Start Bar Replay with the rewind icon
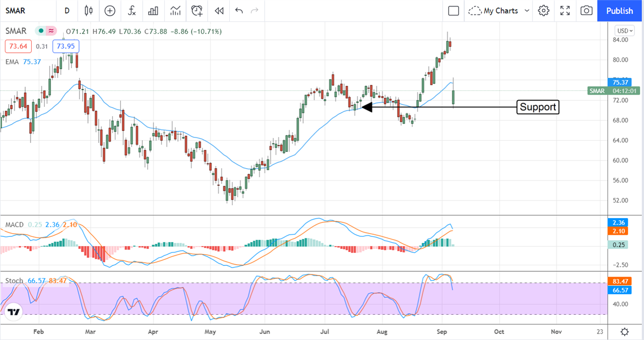 click(x=218, y=11)
